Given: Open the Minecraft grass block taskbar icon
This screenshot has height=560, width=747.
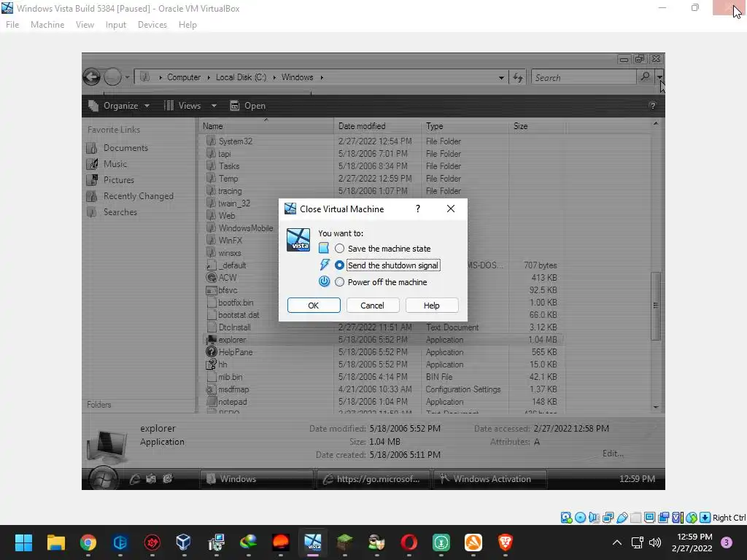Looking at the screenshot, I should coord(345,542).
